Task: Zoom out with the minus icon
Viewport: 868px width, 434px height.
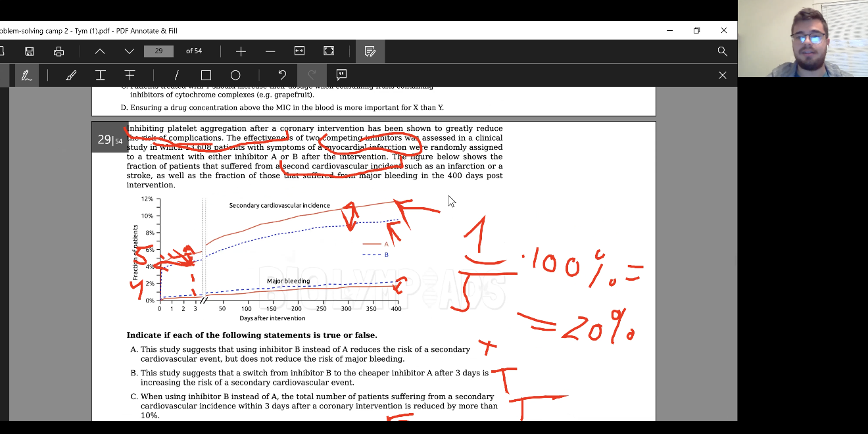Action: (270, 51)
